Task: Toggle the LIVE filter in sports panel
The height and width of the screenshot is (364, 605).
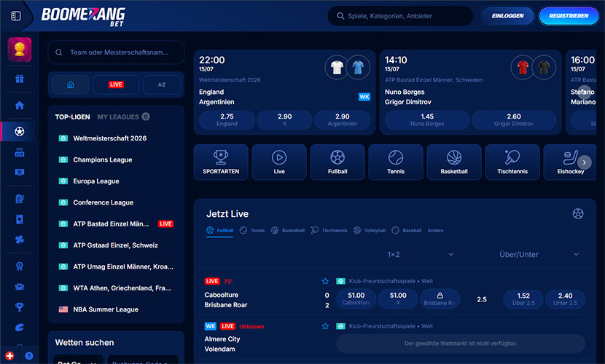Action: (116, 84)
